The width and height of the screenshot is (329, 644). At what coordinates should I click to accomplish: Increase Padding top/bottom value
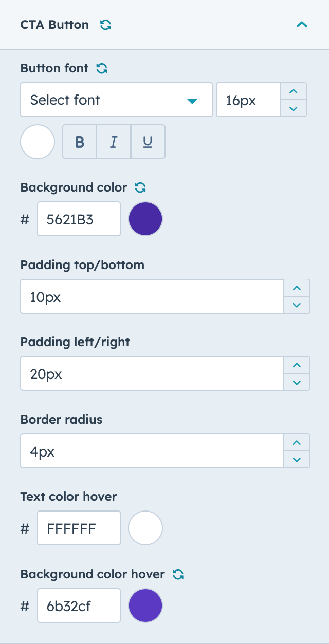pos(297,288)
